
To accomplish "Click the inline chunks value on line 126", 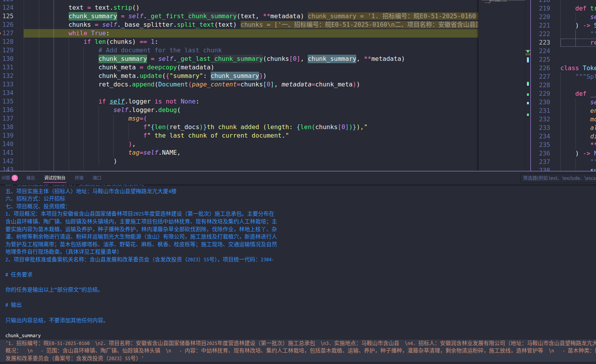I will [x=359, y=25].
